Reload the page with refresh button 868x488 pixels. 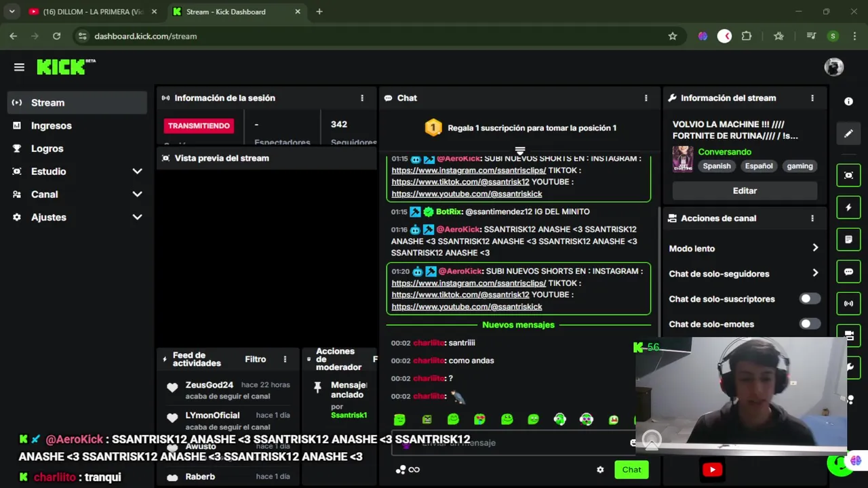(56, 36)
